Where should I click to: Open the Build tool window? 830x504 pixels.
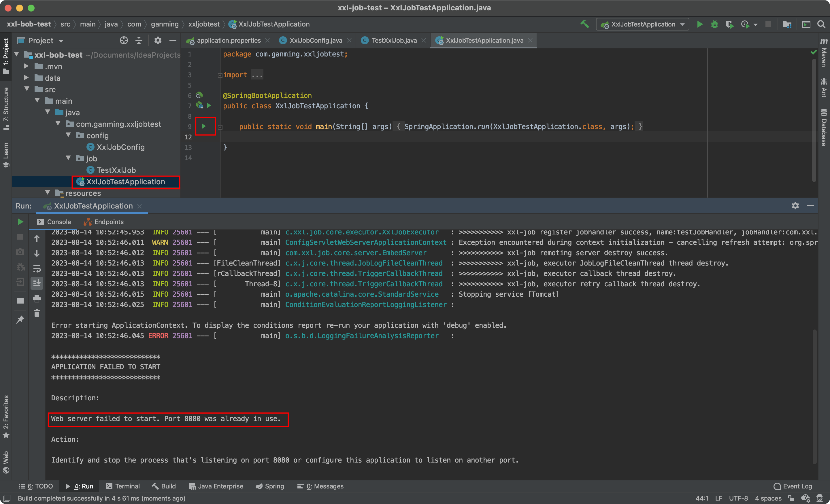pyautogui.click(x=164, y=486)
